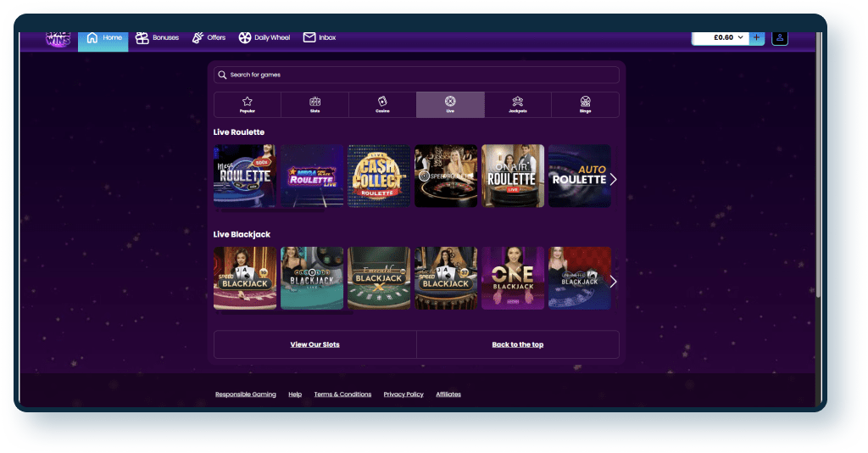Switch to the Casino category tab
The image size is (868, 453).
pos(382,104)
